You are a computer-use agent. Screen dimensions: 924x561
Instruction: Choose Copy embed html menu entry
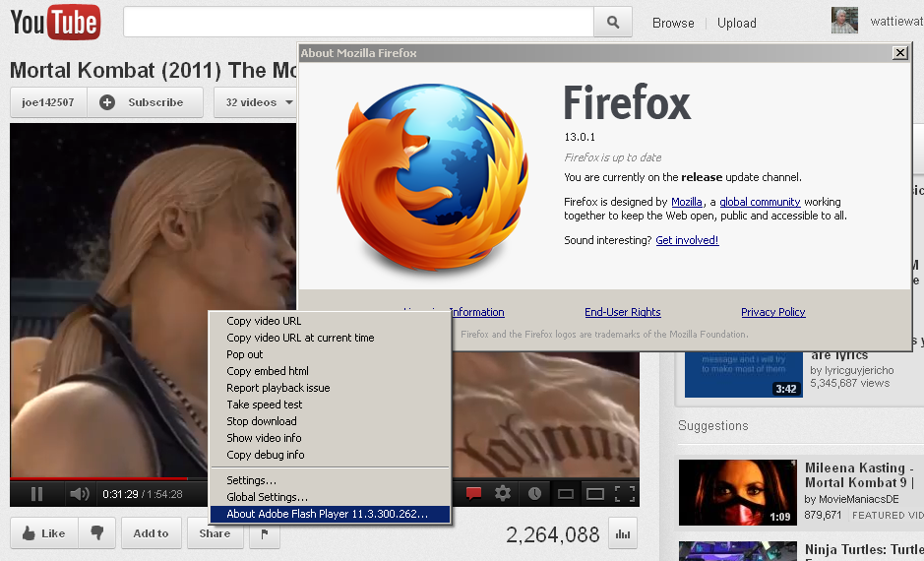(x=330, y=371)
